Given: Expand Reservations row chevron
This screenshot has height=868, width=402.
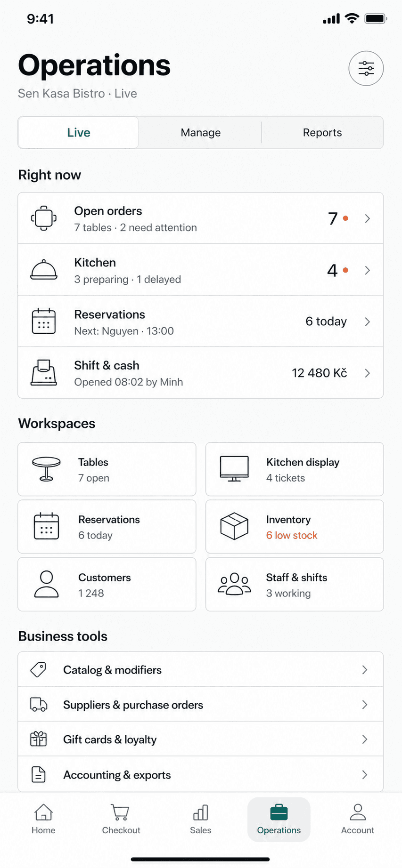Looking at the screenshot, I should coord(367,321).
